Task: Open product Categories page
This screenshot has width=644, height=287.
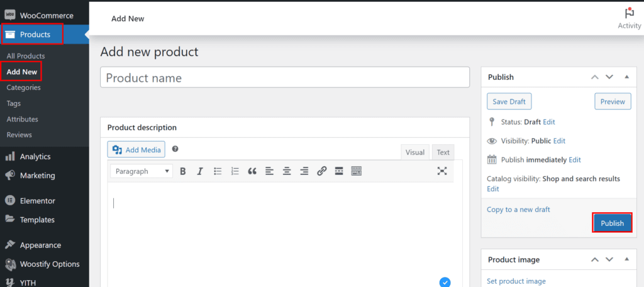Action: click(23, 87)
